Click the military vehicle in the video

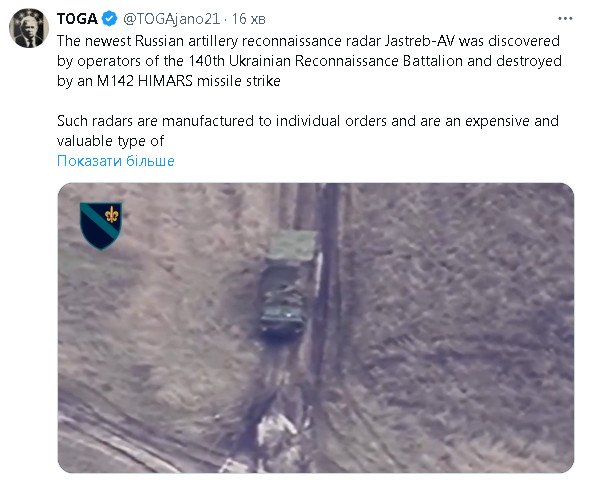pos(282,300)
